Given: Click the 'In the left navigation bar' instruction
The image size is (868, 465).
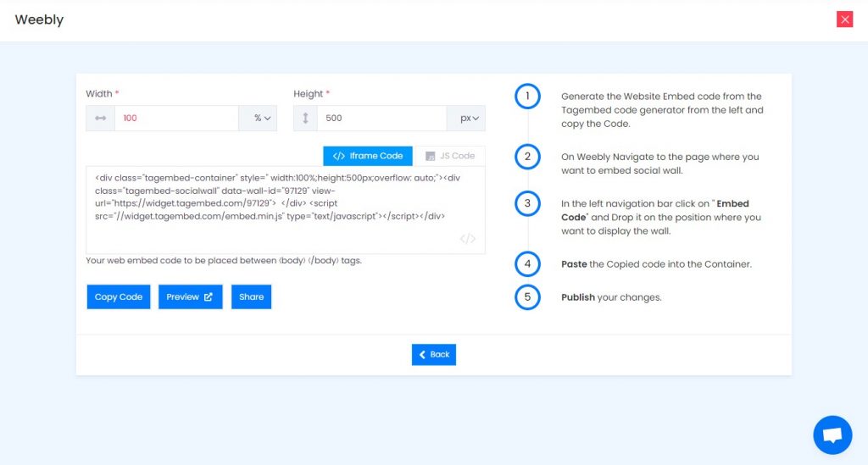Looking at the screenshot, I should coord(661,218).
